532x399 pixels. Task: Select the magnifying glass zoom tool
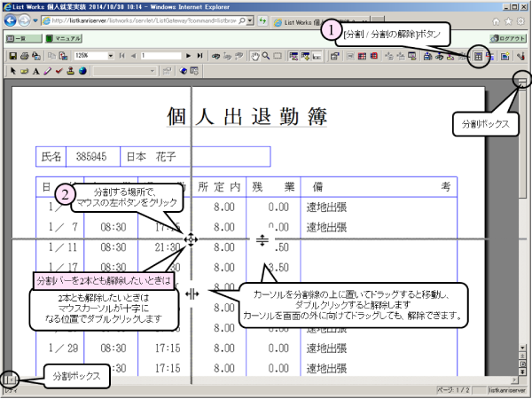[x=266, y=56]
